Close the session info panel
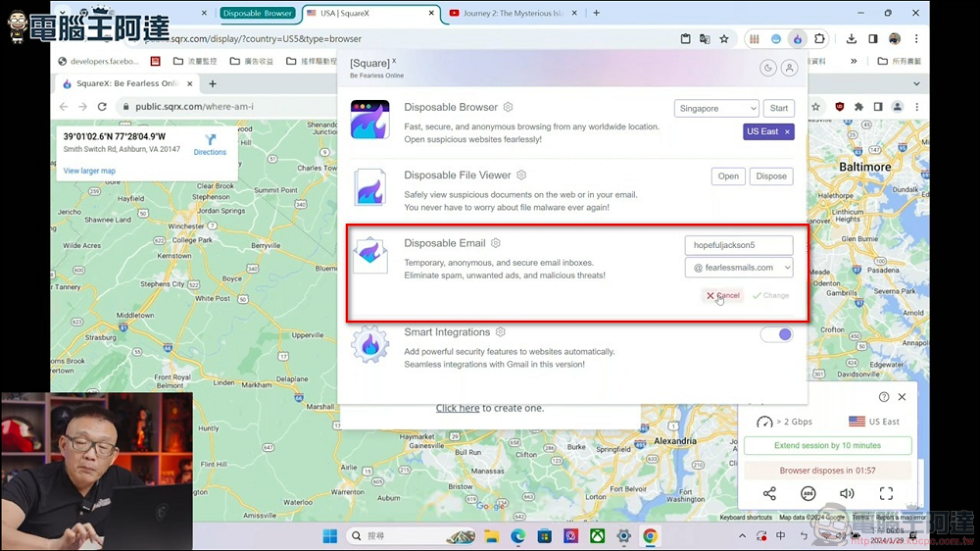Screen dimensions: 980x551 (902, 396)
